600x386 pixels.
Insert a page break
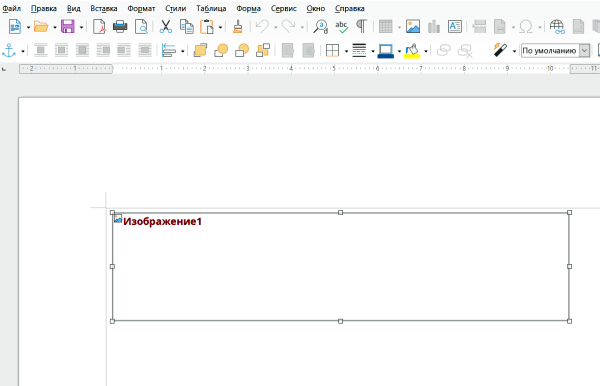pyautogui.click(x=479, y=27)
